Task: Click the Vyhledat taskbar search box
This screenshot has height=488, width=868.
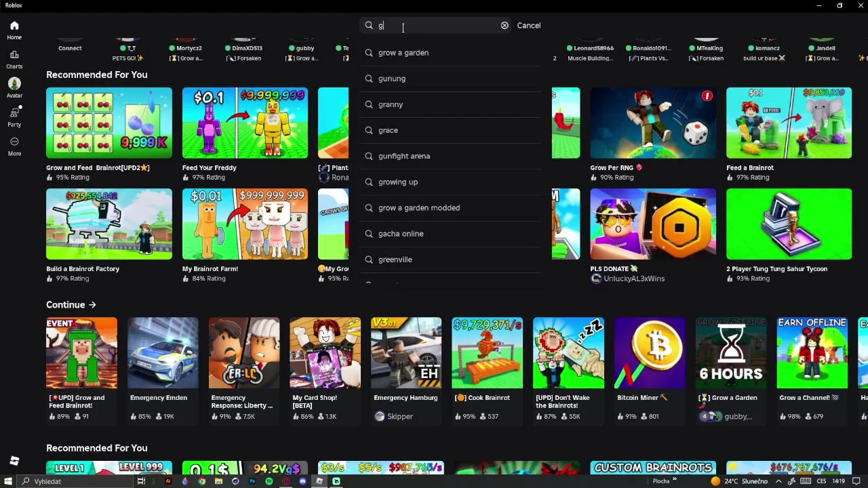Action: point(75,481)
